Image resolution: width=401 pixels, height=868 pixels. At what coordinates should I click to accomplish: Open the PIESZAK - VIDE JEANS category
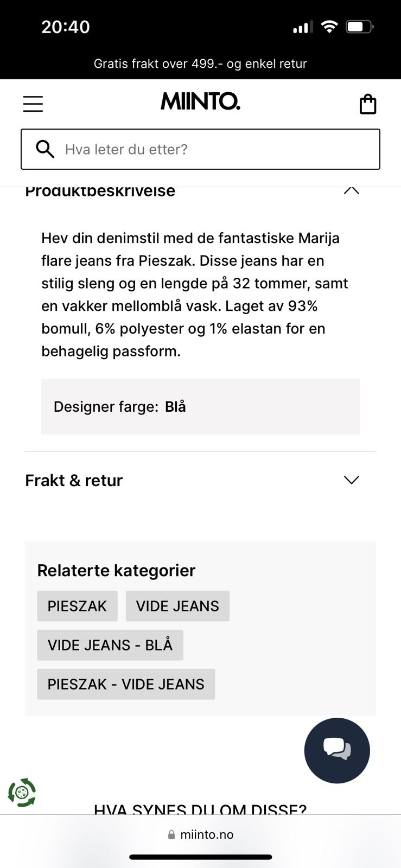point(126,684)
